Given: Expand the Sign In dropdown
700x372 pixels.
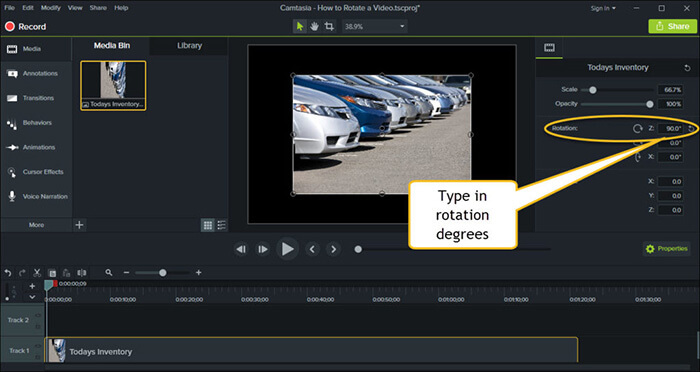Looking at the screenshot, I should click(x=603, y=8).
